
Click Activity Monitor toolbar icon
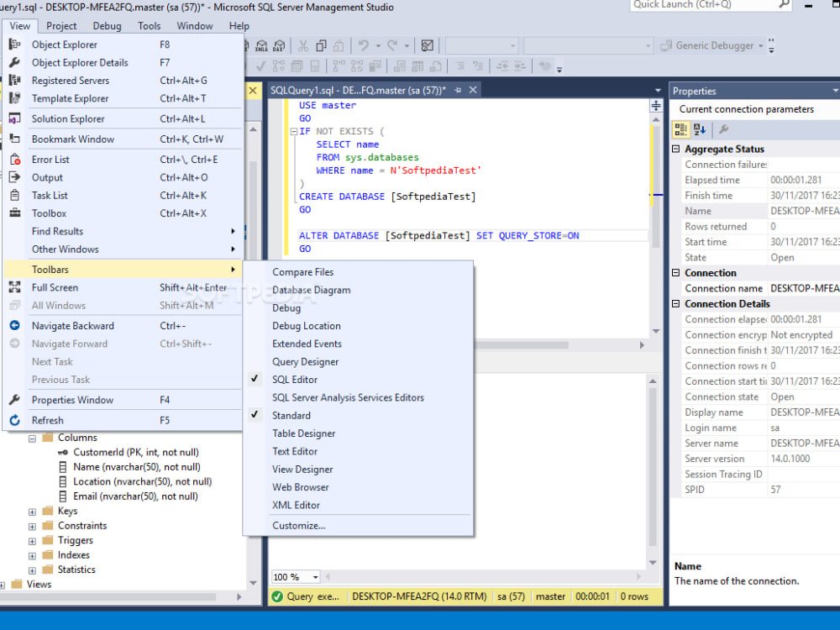(427, 45)
